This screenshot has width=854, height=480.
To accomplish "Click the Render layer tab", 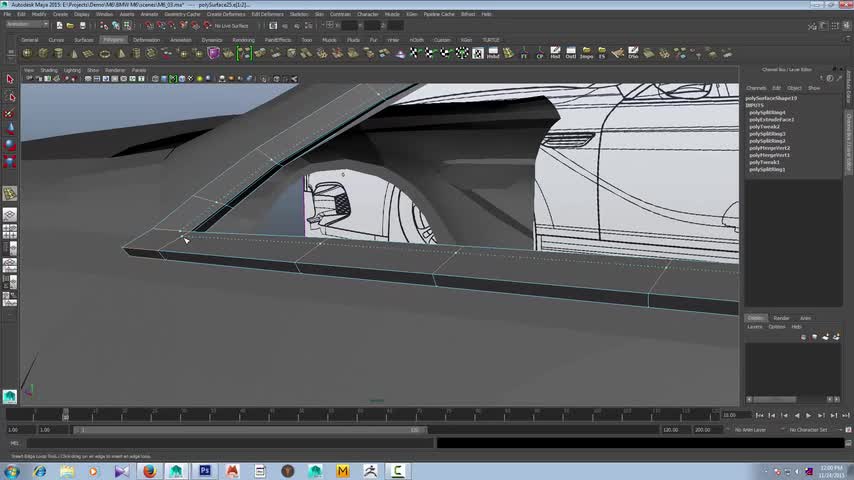I will [781, 318].
